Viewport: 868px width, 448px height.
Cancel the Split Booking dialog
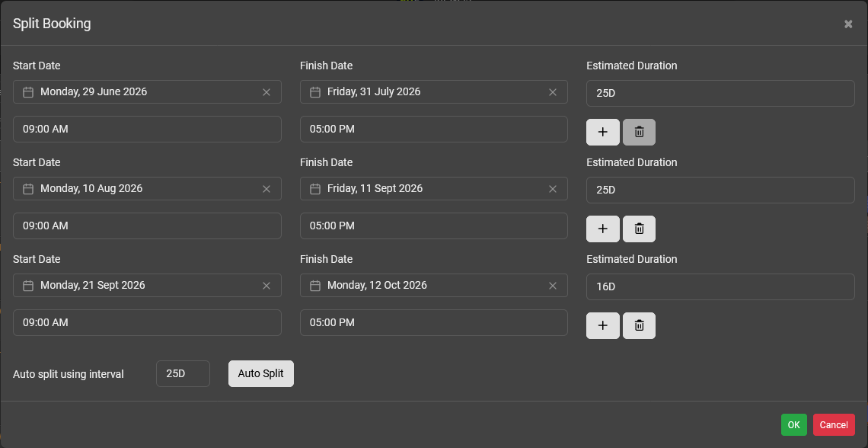(834, 425)
